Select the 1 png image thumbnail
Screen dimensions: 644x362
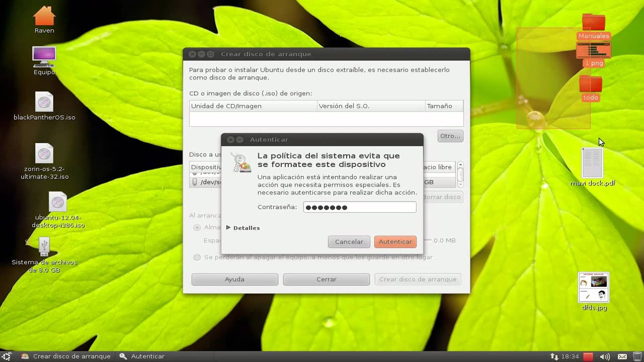(x=594, y=50)
